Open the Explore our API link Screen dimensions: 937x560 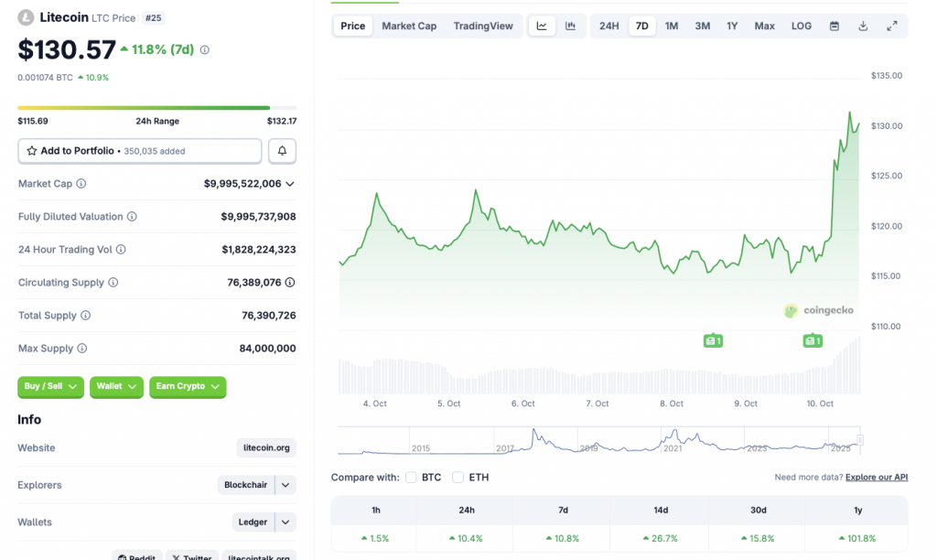click(x=877, y=478)
